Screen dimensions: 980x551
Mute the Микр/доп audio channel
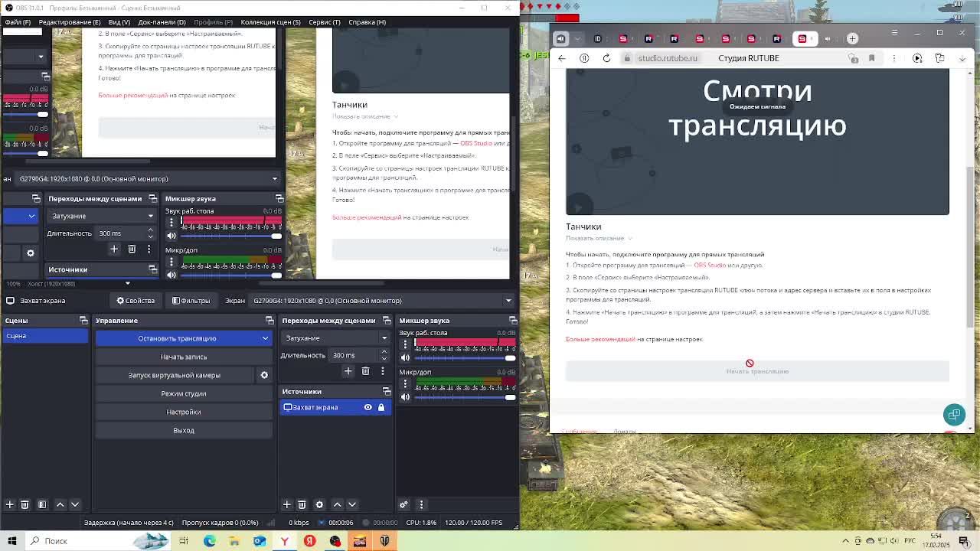point(406,396)
